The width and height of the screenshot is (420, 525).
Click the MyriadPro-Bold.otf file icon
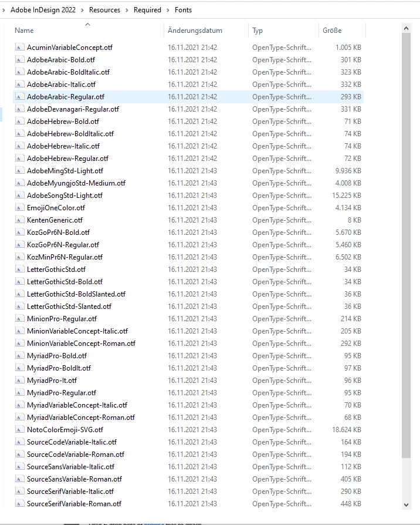coord(19,356)
